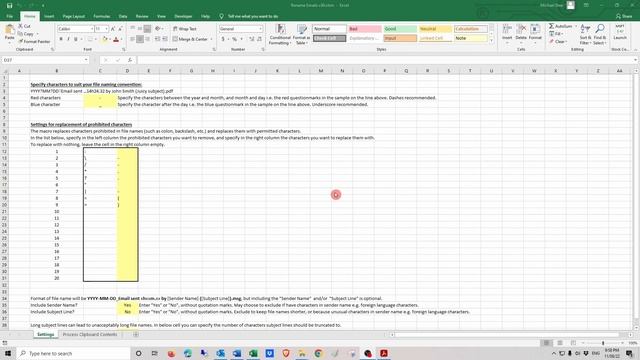Apply the Good cell style
This screenshot has height=360, width=640.
coord(400,29)
